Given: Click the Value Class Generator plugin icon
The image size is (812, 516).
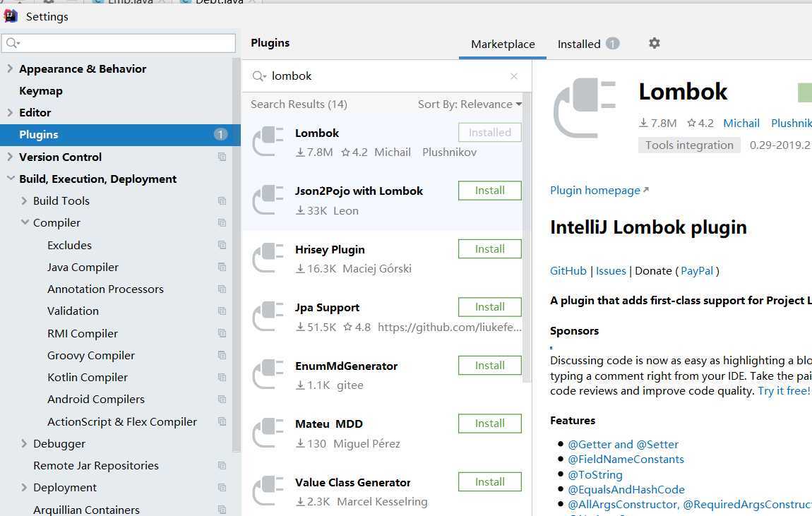Looking at the screenshot, I should [268, 491].
